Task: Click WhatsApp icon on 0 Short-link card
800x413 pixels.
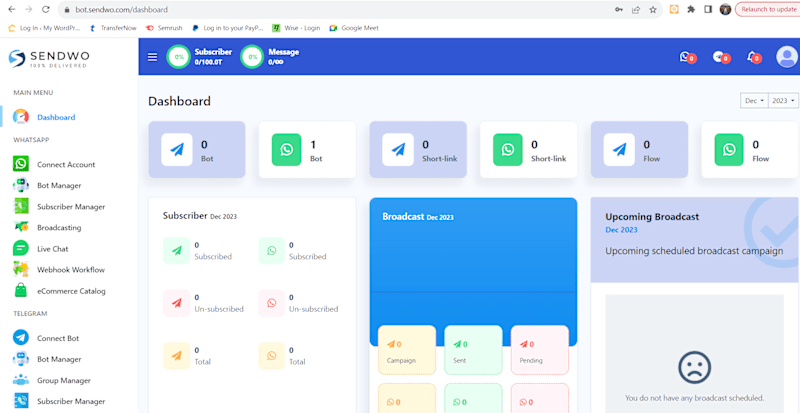Action: tap(508, 150)
